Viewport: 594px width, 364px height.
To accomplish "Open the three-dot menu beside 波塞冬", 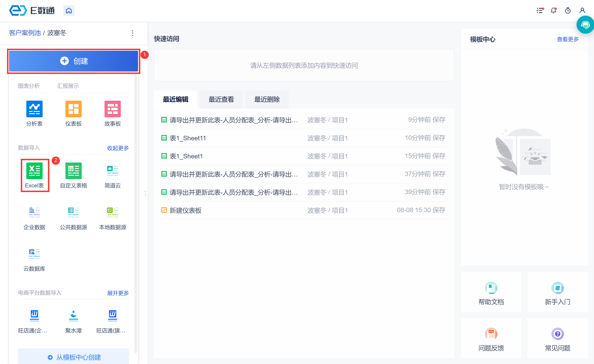I will pyautogui.click(x=133, y=33).
